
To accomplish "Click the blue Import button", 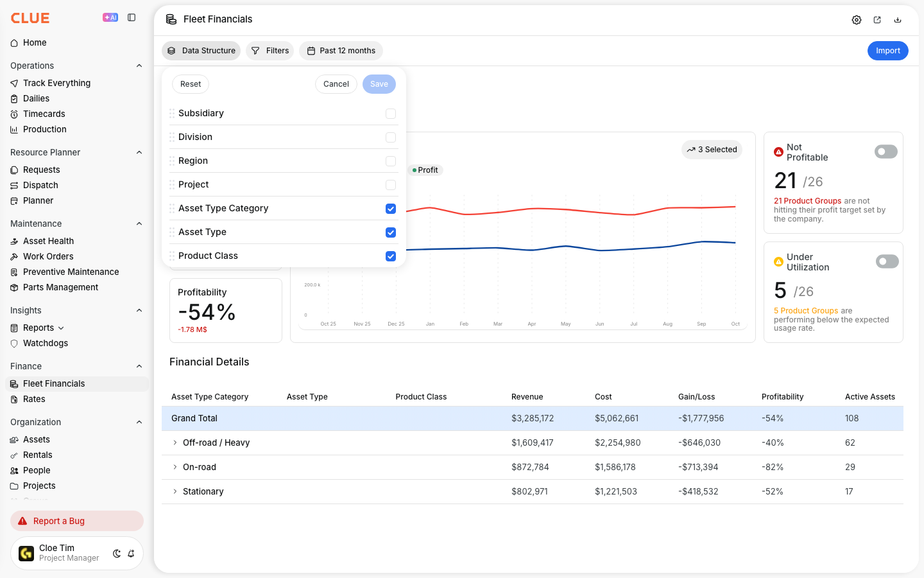I will coord(888,51).
